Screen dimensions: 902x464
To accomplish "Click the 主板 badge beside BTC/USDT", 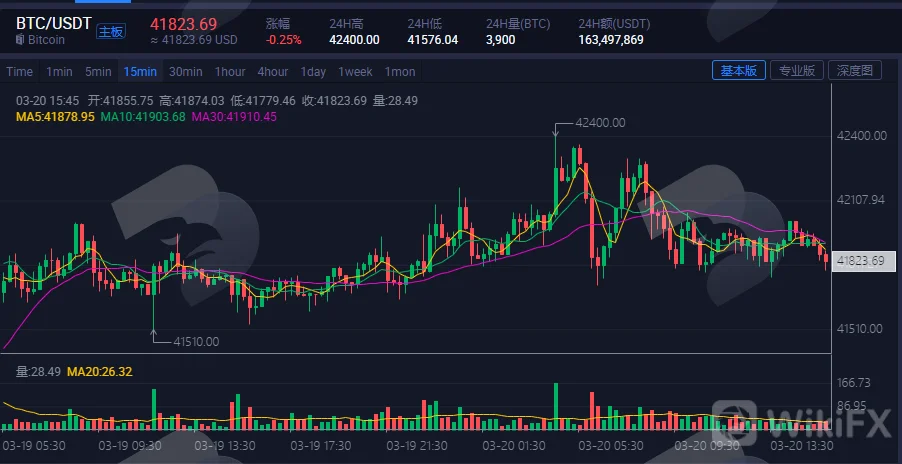I will (x=110, y=32).
